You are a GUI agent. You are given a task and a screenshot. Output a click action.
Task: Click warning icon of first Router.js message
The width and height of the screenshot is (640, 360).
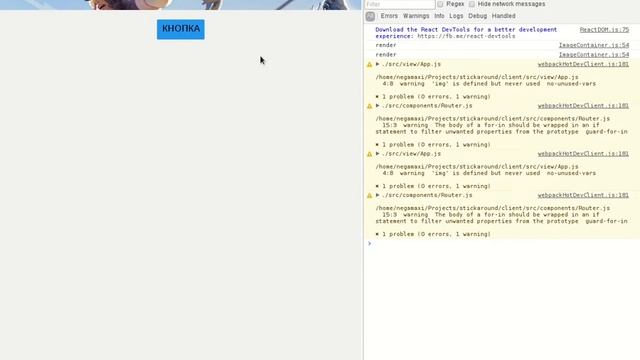click(x=370, y=106)
